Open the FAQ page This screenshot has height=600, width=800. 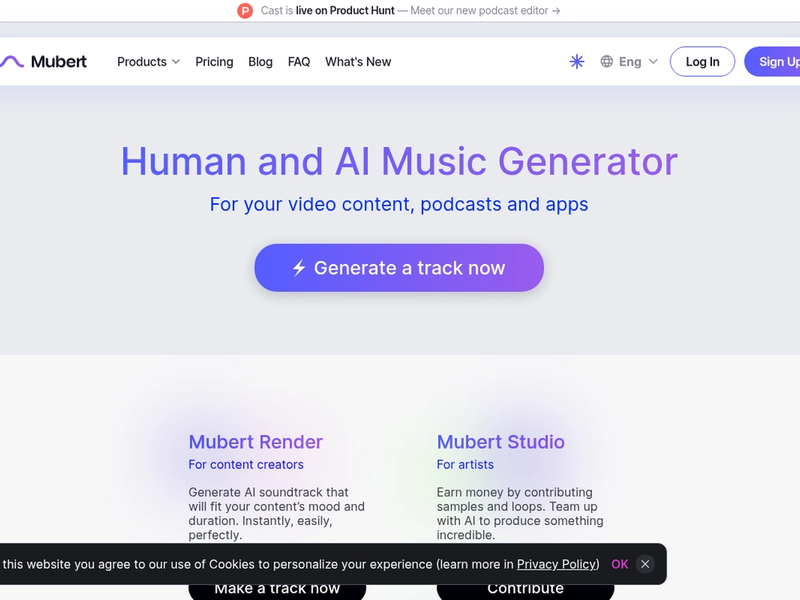point(299,62)
